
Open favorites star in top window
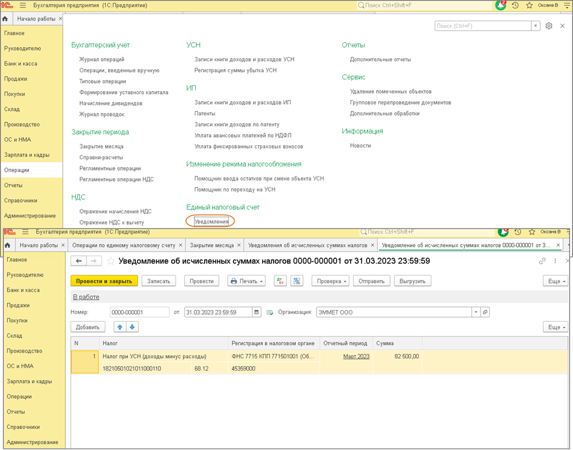pyautogui.click(x=529, y=5)
